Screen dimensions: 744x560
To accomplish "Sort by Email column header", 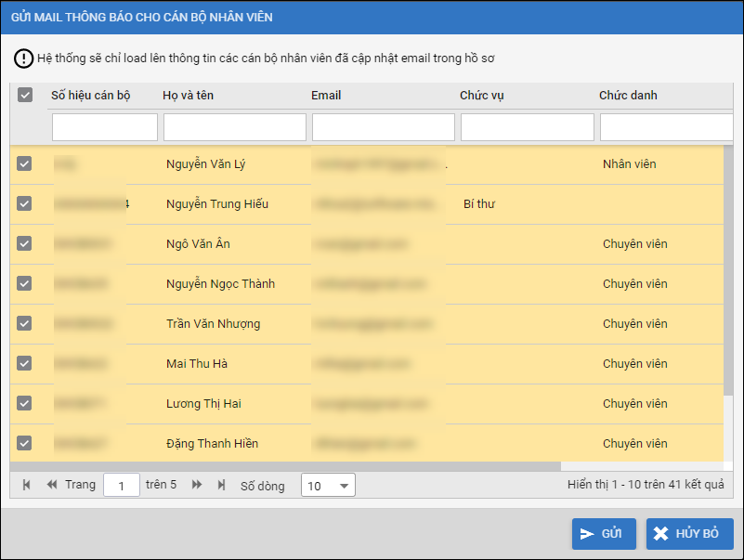I will pyautogui.click(x=326, y=96).
